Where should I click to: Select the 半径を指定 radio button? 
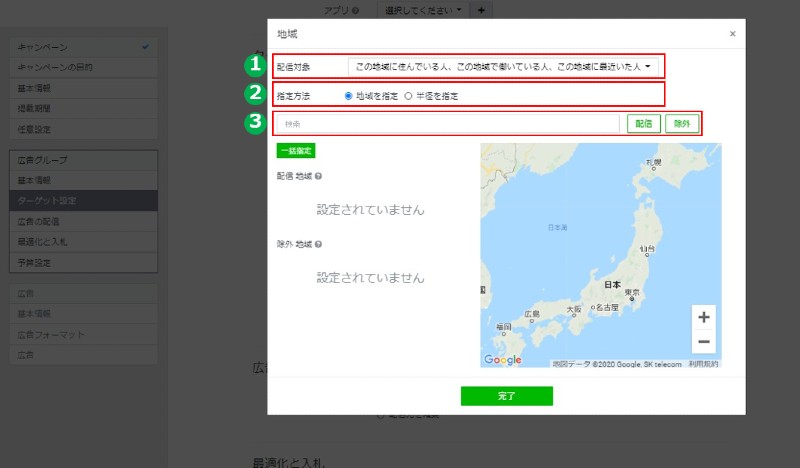pyautogui.click(x=408, y=96)
